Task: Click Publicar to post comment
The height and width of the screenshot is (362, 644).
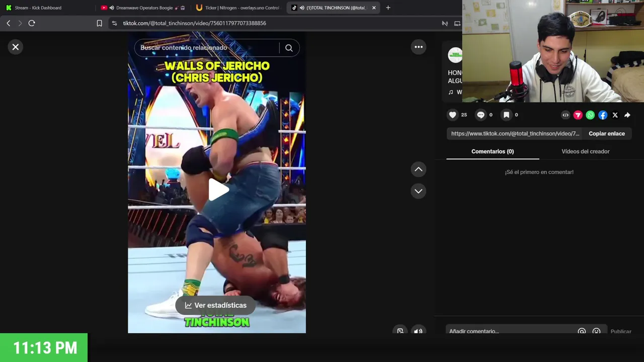Action: coord(621,331)
